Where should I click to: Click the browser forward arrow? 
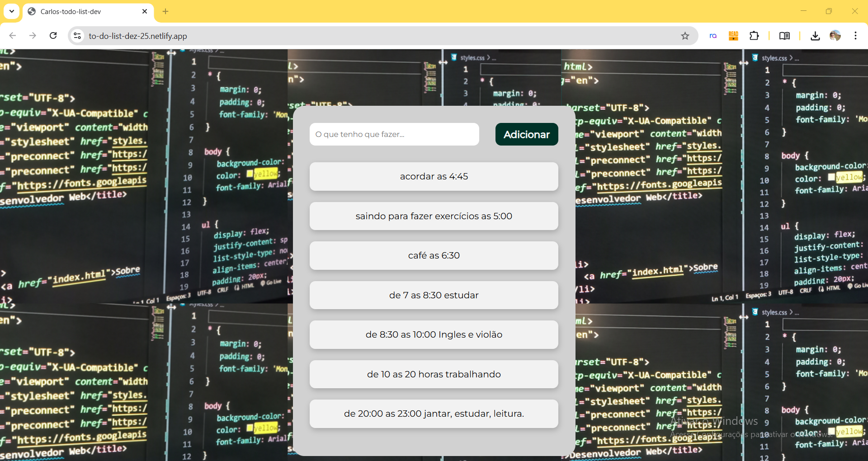tap(33, 36)
